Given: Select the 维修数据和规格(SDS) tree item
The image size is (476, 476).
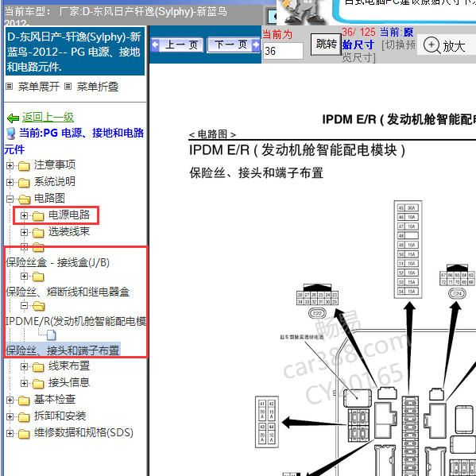Looking at the screenshot, I should (83, 432).
